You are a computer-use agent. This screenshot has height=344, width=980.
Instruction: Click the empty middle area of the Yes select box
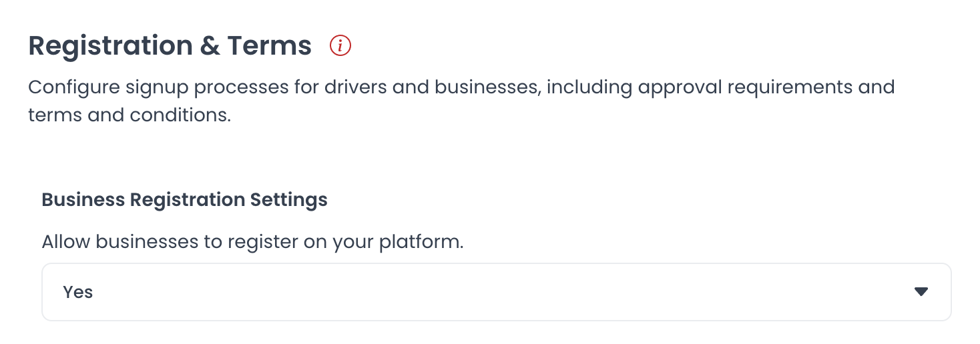496,292
